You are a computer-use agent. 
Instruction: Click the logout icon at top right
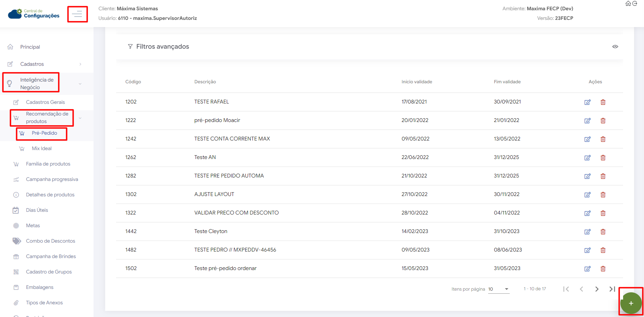pyautogui.click(x=635, y=3)
